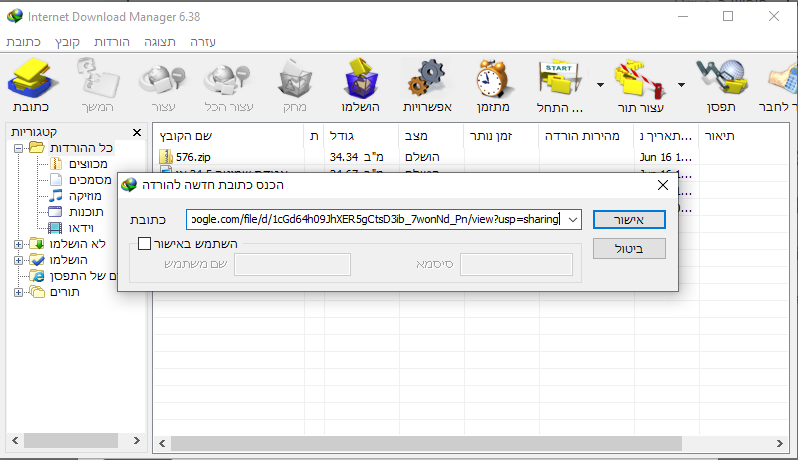The width and height of the screenshot is (798, 460).
Task: Click download list scrollbar left arrow
Action: click(x=162, y=444)
